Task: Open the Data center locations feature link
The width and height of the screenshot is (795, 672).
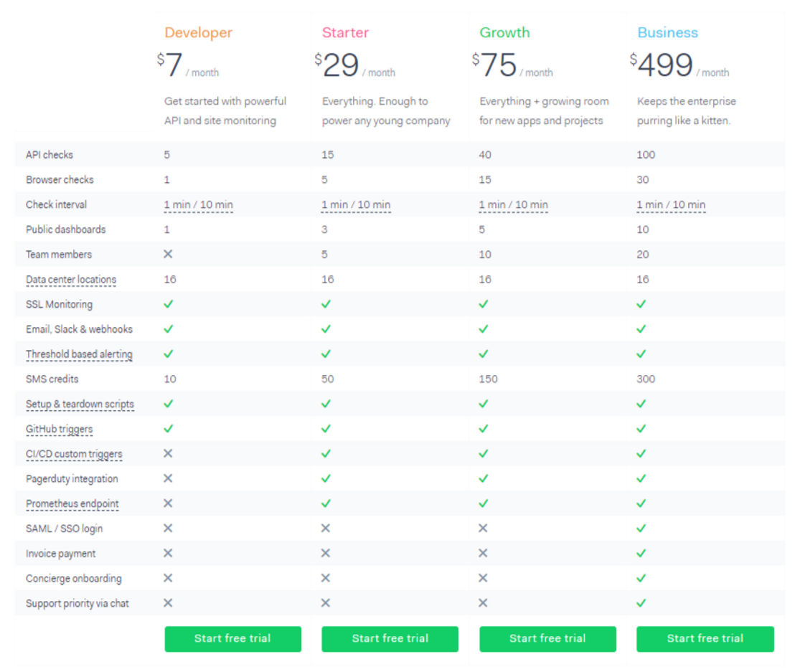Action: coord(71,280)
